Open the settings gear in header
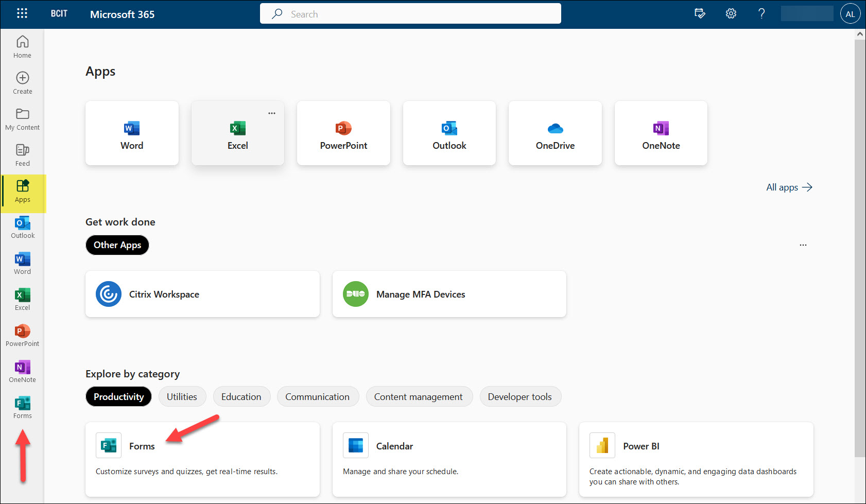The image size is (866, 504). tap(731, 14)
